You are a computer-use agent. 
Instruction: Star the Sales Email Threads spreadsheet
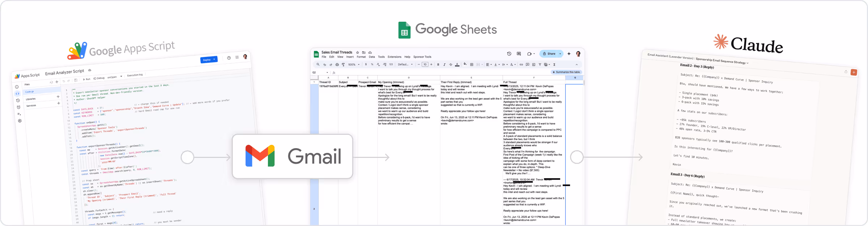(x=357, y=53)
